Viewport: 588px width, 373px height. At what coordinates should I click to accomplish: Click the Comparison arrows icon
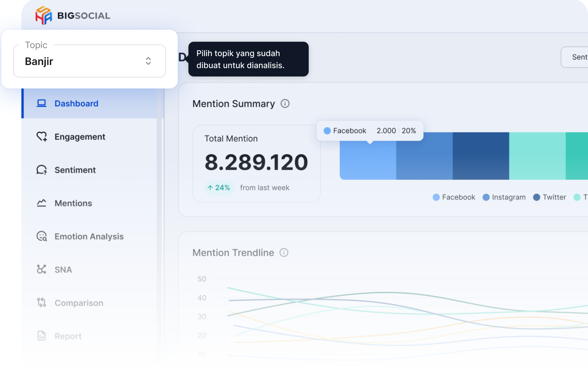[41, 303]
